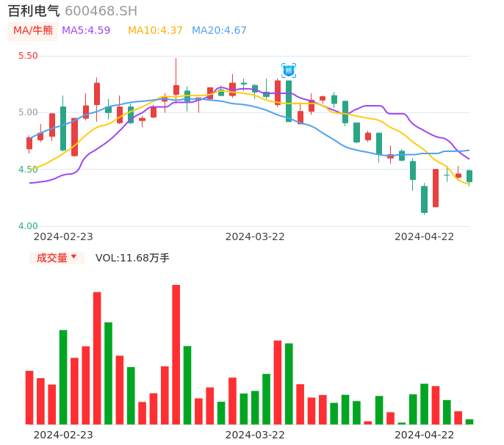Viewport: 504px width, 445px height.
Task: Click the 2024-02-23 date on the price chart axis
Action: pyautogui.click(x=63, y=236)
